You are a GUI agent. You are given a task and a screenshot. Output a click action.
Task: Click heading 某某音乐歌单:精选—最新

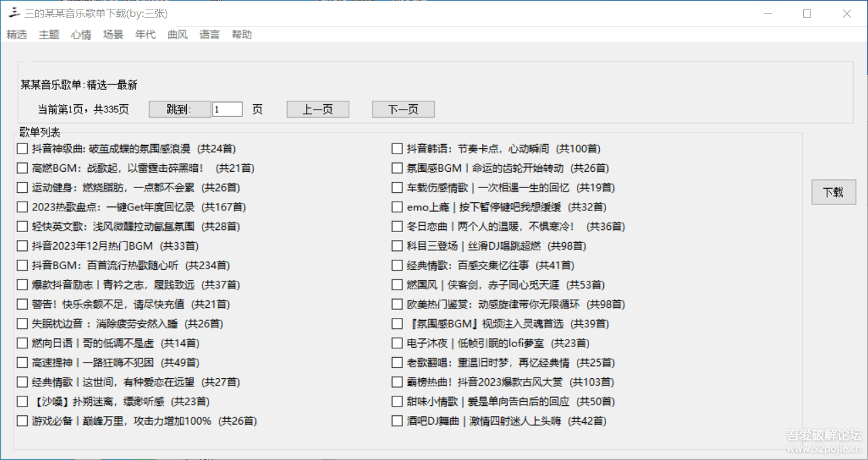[79, 85]
